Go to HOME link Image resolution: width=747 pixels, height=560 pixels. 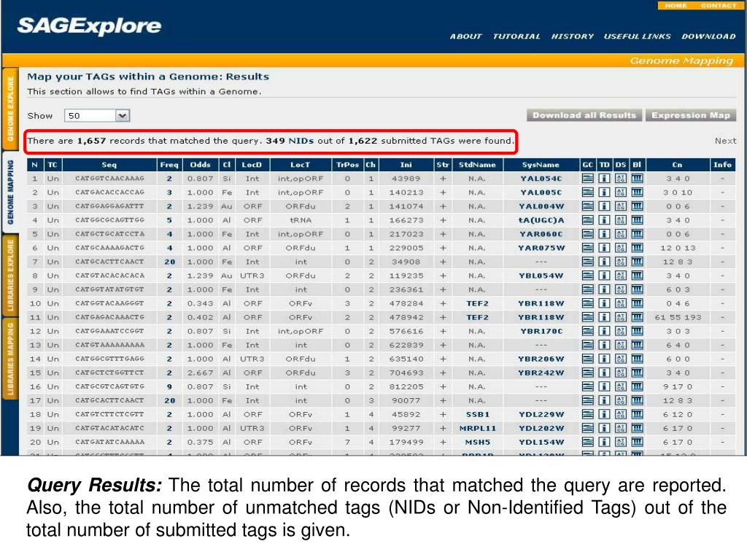tap(676, 6)
